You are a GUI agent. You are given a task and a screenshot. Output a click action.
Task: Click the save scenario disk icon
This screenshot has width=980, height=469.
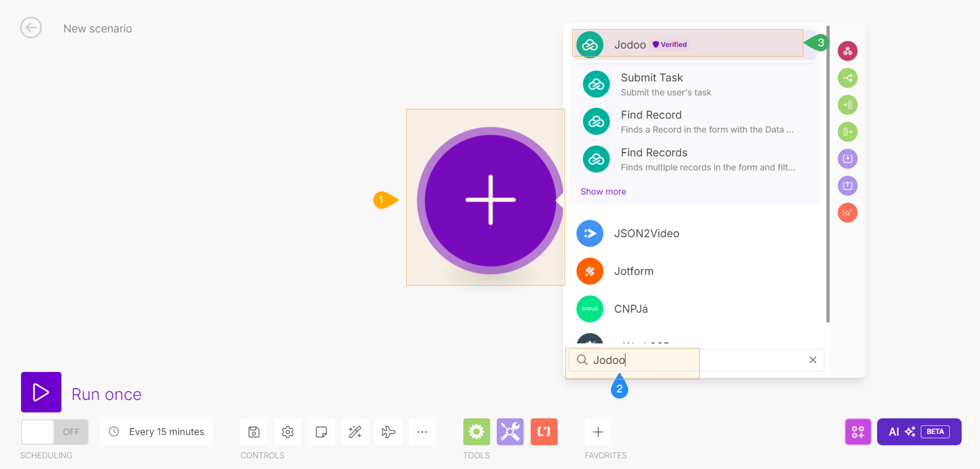click(x=254, y=432)
